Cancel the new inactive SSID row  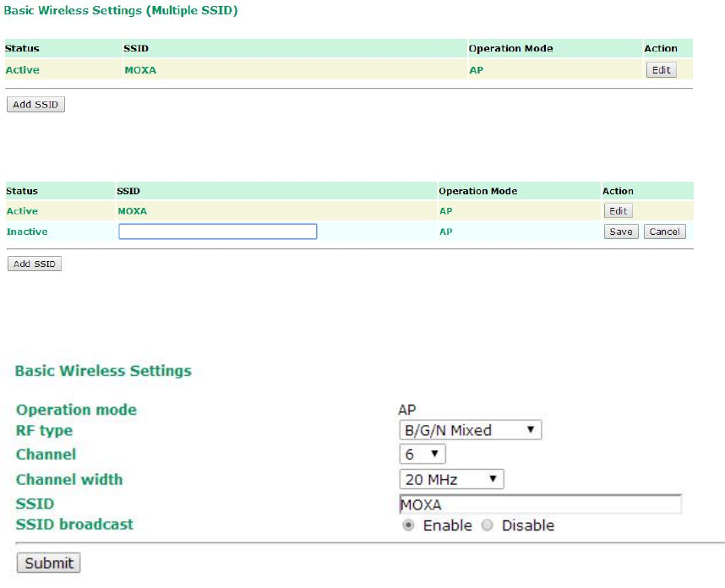click(664, 231)
